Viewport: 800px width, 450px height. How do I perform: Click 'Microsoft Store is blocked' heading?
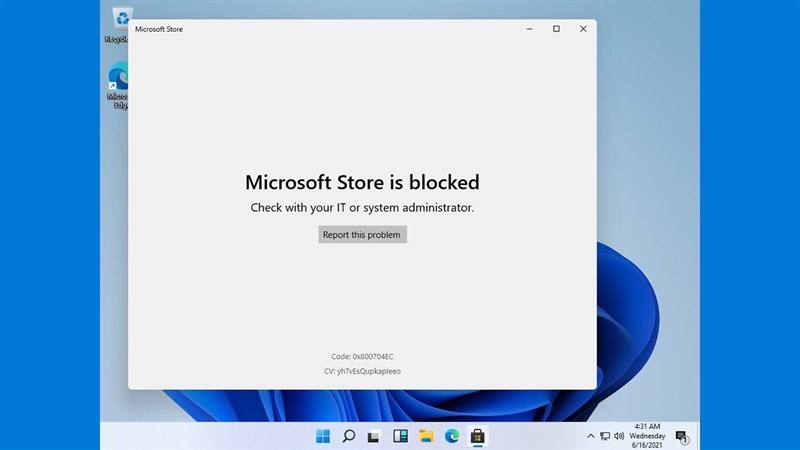[x=362, y=182]
